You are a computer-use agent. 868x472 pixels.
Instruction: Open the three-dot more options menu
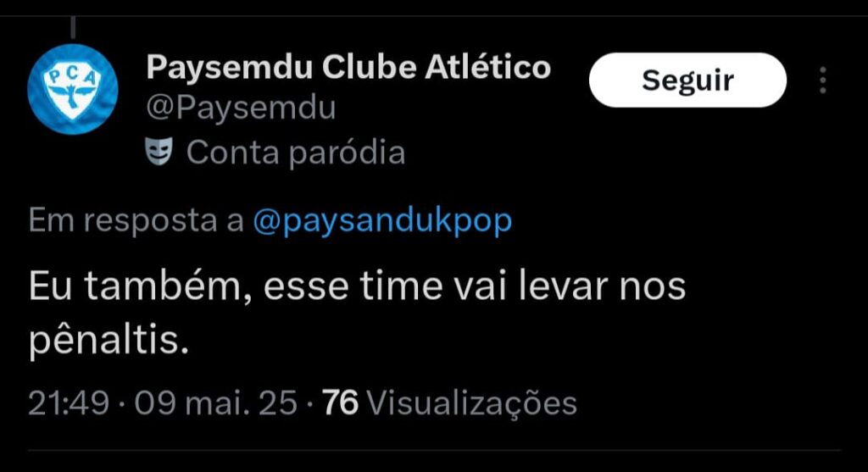pos(823,81)
